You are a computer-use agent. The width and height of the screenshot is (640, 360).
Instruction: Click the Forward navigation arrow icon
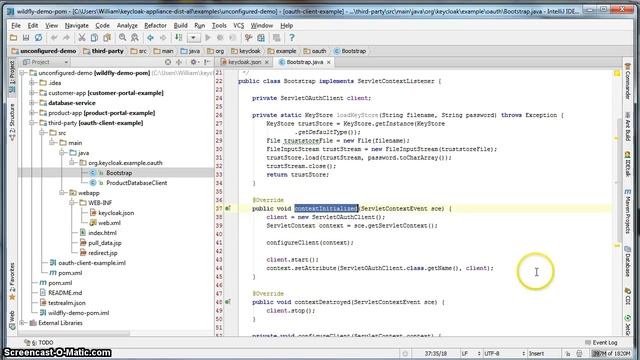tap(163, 38)
